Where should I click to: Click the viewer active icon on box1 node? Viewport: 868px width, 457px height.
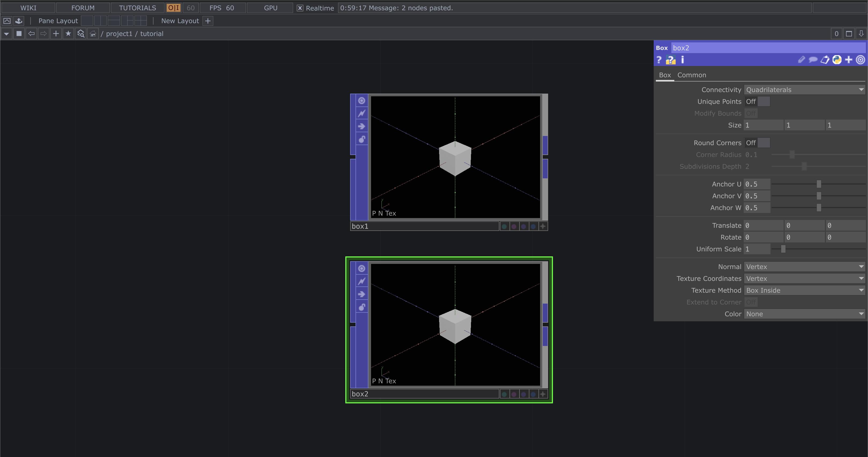pos(362,101)
